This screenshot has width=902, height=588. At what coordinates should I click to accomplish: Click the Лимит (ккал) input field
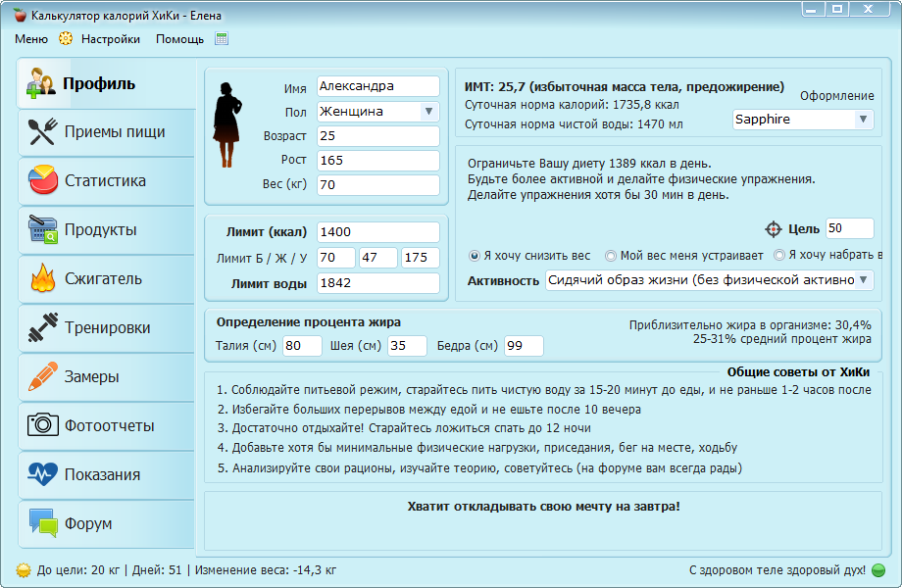377,232
